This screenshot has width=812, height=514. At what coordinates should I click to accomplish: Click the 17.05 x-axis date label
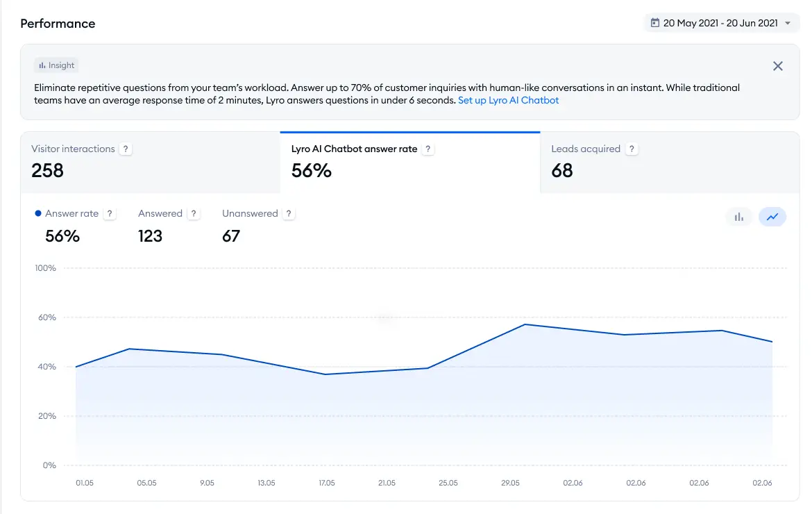pos(327,483)
